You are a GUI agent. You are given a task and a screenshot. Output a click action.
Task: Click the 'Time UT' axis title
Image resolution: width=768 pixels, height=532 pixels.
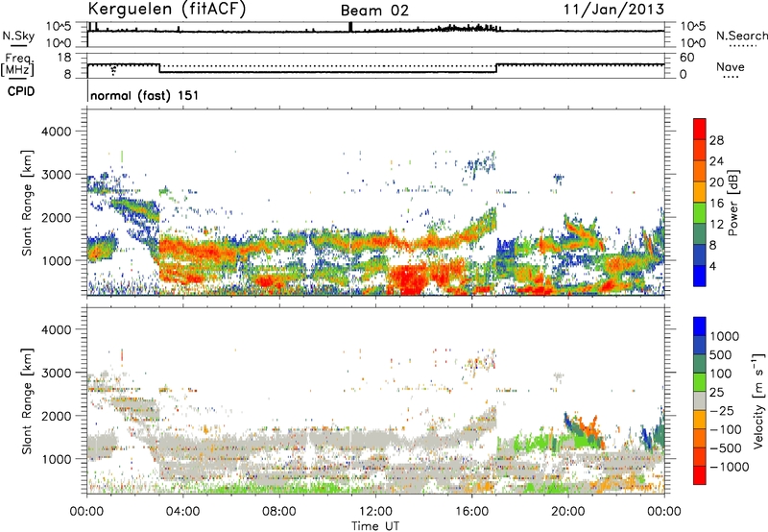(x=375, y=525)
